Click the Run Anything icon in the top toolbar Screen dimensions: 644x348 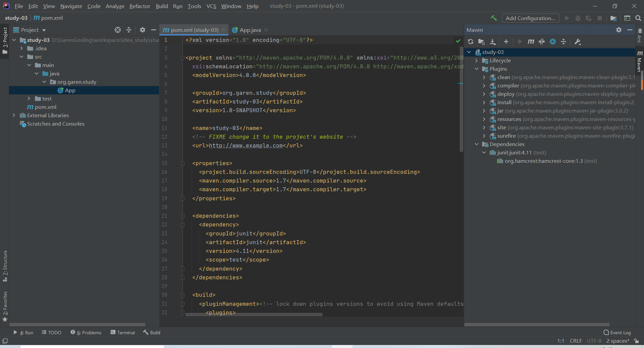[x=627, y=18]
